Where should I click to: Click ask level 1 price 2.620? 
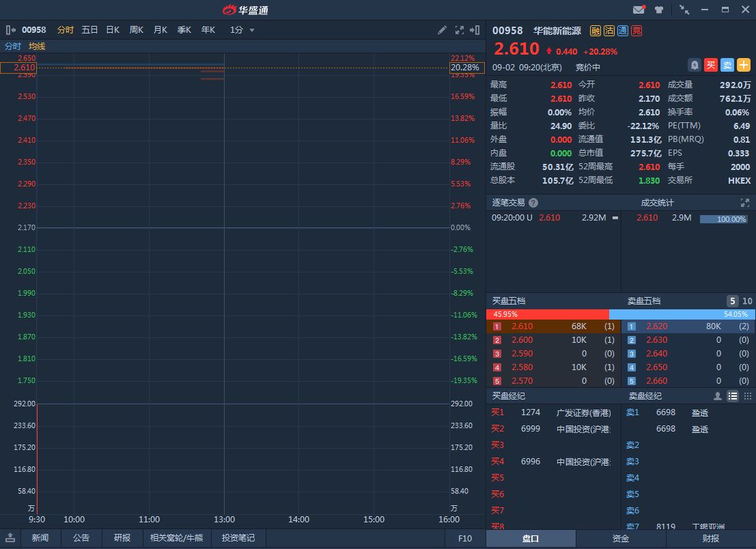coord(657,326)
